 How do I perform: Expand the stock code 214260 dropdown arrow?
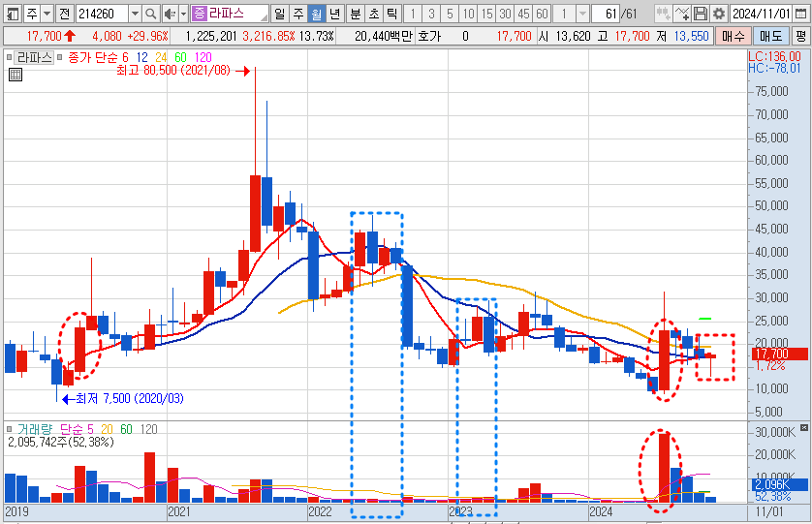pos(135,14)
